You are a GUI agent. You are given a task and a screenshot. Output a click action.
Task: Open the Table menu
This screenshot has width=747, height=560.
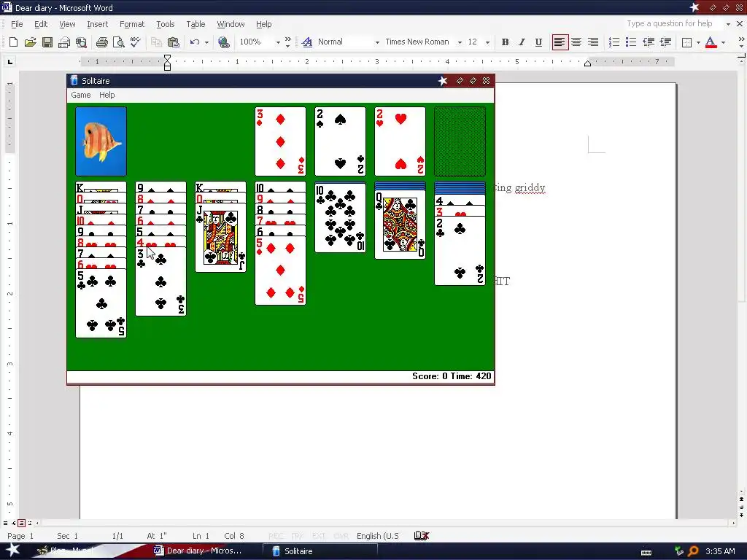point(196,24)
